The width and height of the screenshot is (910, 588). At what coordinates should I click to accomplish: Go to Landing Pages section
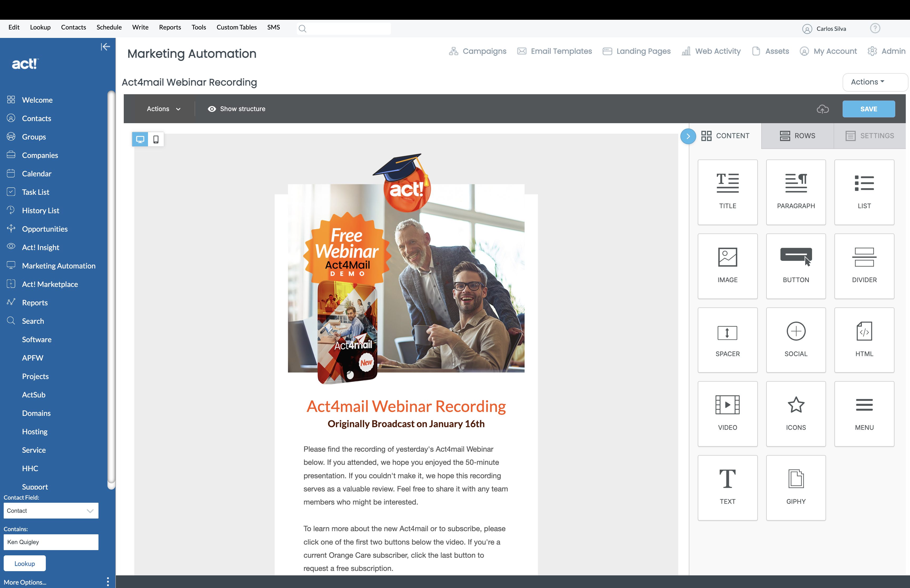tap(637, 51)
